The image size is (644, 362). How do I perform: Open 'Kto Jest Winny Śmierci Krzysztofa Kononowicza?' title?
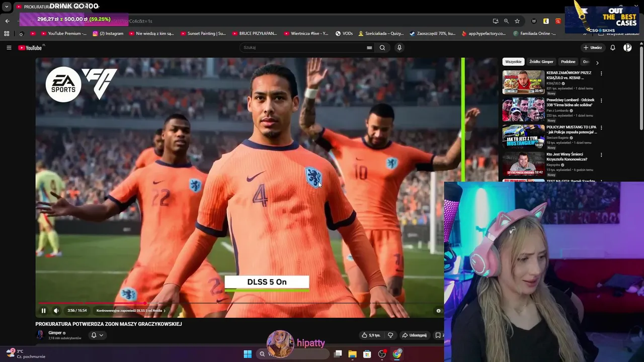point(567,157)
